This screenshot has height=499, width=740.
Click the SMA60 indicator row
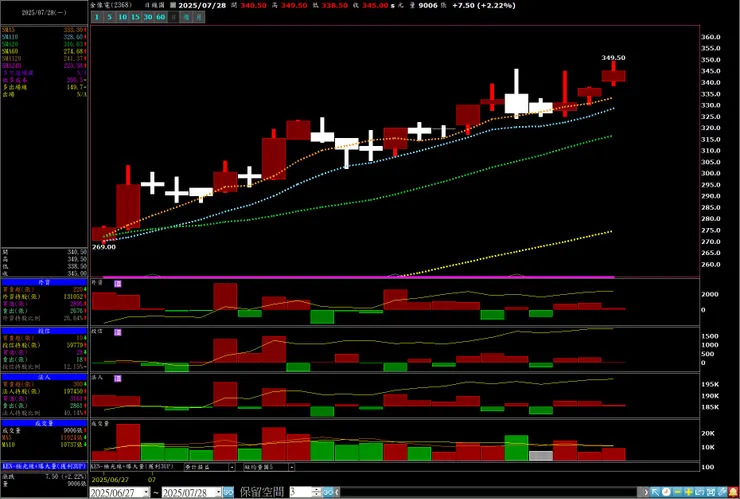point(44,51)
